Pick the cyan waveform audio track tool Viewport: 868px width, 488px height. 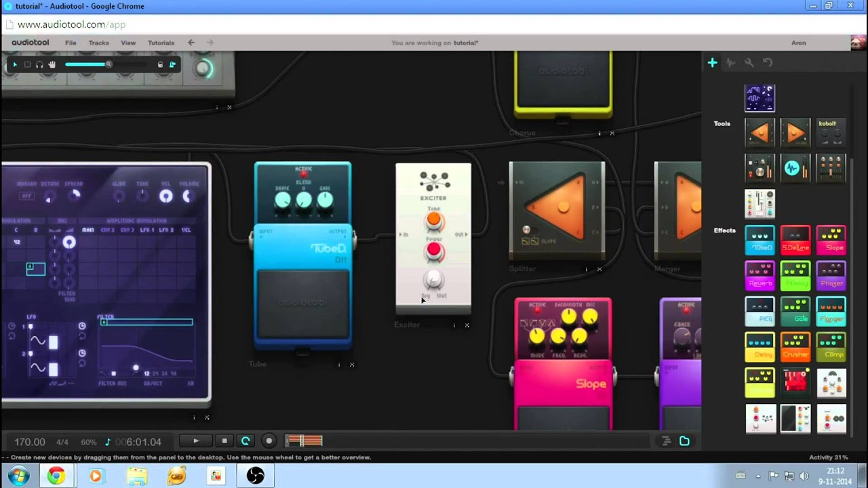click(795, 168)
